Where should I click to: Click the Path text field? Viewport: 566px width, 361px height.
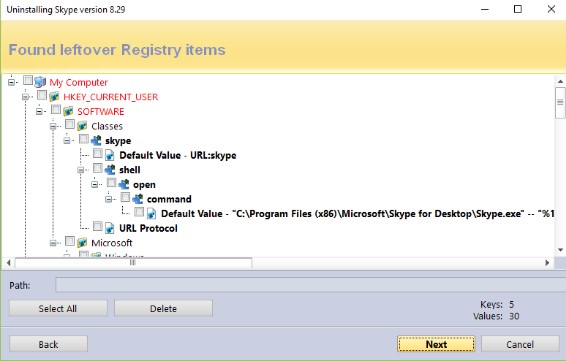coord(310,285)
